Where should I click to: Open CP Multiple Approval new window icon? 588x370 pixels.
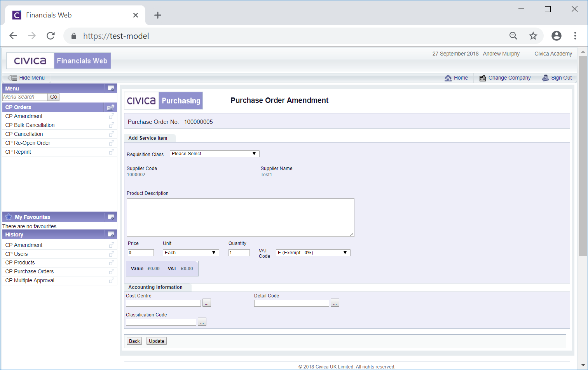tap(112, 280)
